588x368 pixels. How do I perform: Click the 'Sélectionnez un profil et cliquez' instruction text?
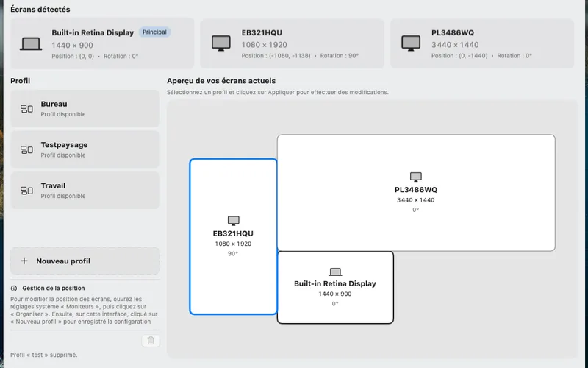tap(278, 92)
